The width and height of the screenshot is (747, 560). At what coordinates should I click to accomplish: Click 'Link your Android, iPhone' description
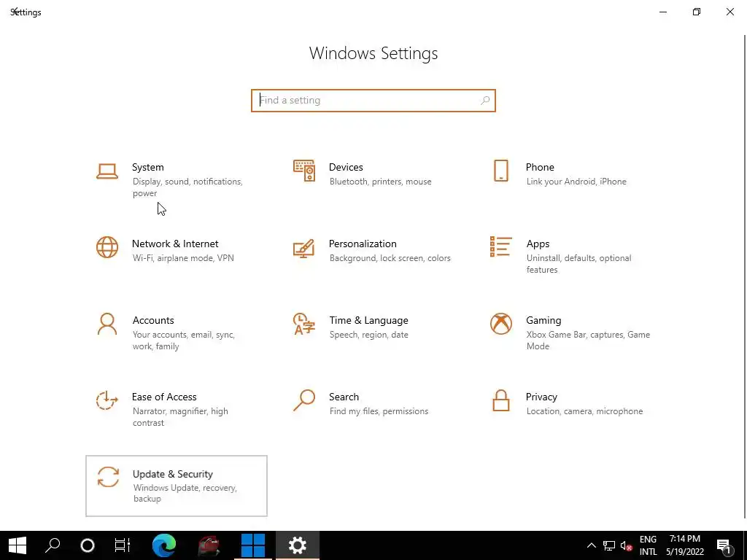576,182
